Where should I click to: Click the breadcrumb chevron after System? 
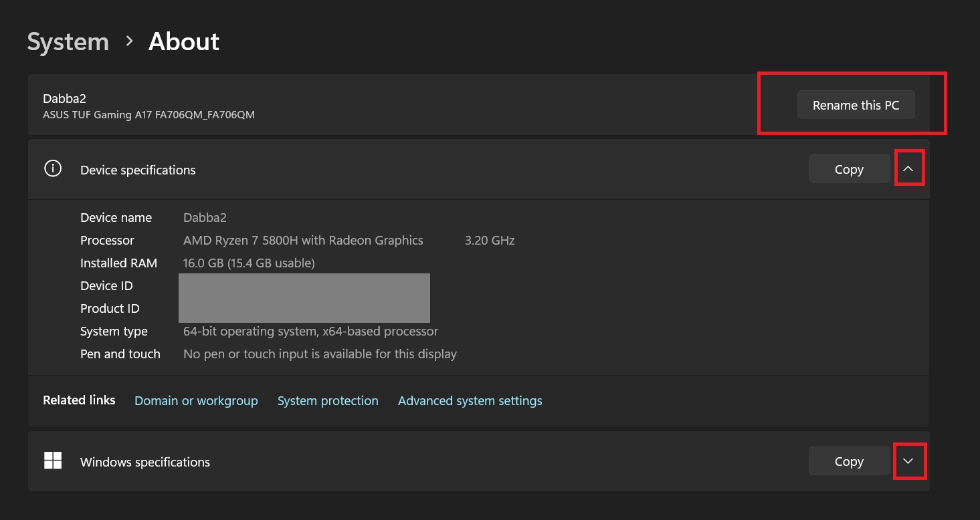click(129, 41)
